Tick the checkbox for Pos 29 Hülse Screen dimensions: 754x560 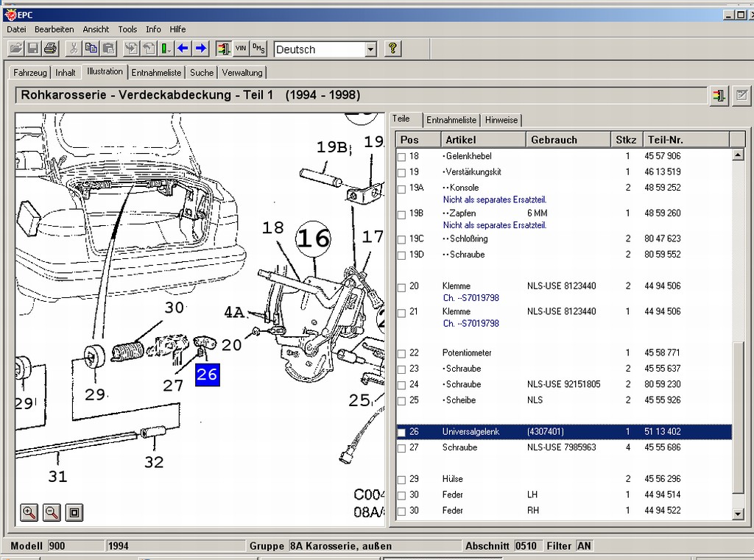(x=401, y=480)
